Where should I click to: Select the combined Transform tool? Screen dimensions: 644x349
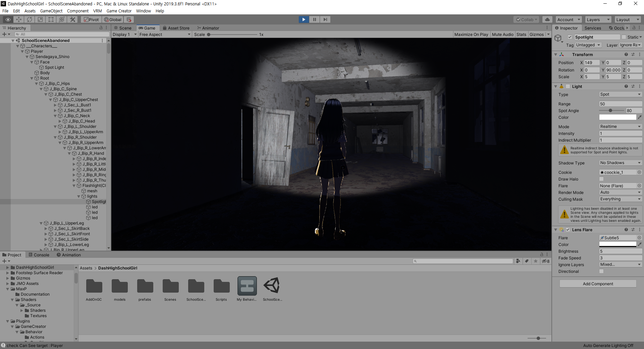(x=62, y=19)
